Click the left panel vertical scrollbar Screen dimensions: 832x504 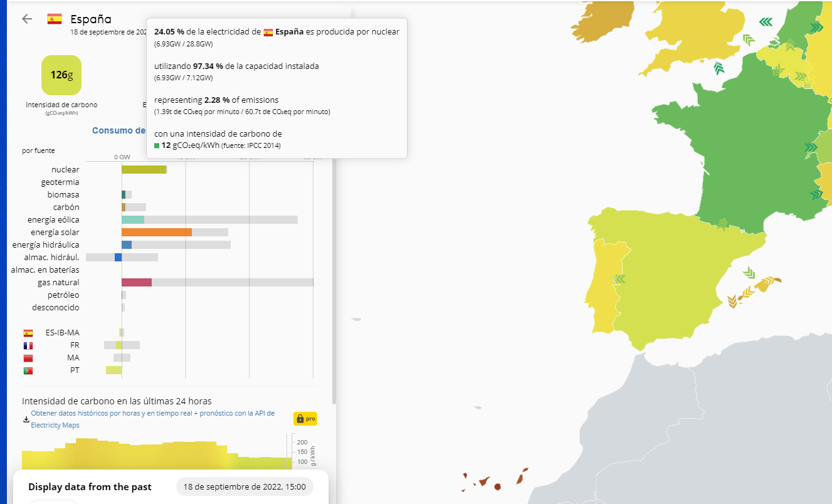pyautogui.click(x=334, y=251)
